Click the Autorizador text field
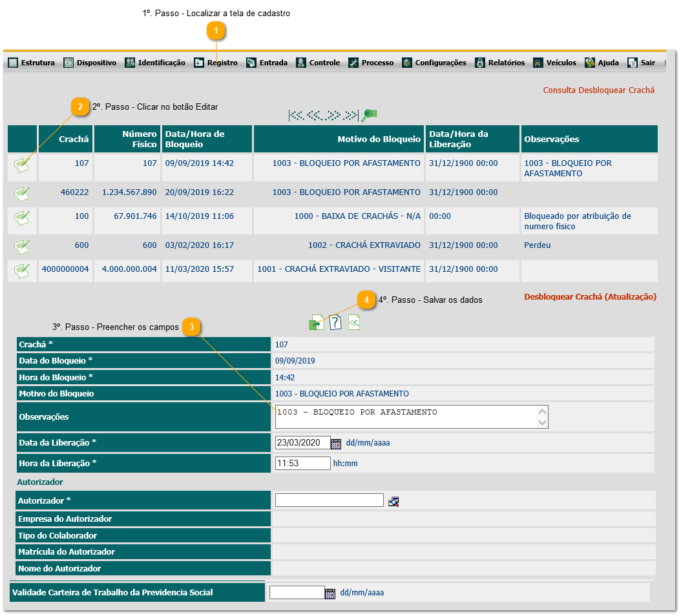 (x=330, y=500)
